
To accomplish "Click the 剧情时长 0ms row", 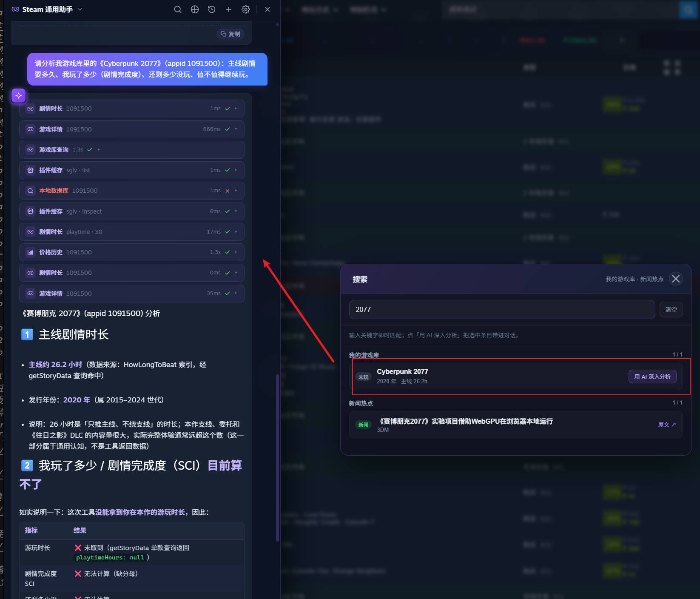I will pyautogui.click(x=132, y=273).
